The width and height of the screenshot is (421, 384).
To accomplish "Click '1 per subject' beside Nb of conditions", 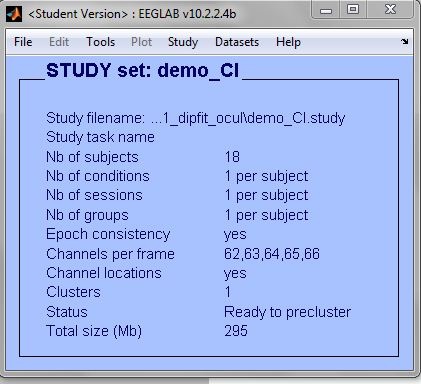I will [x=266, y=176].
